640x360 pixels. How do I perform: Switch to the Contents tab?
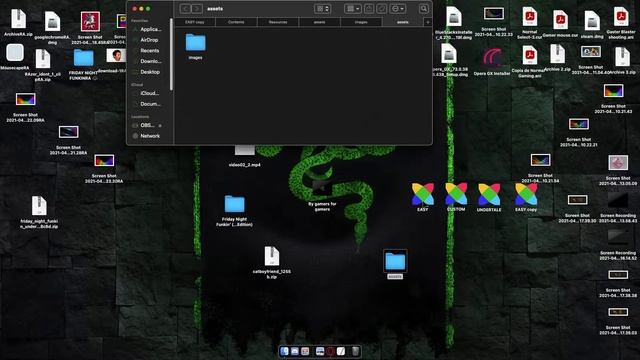236,22
